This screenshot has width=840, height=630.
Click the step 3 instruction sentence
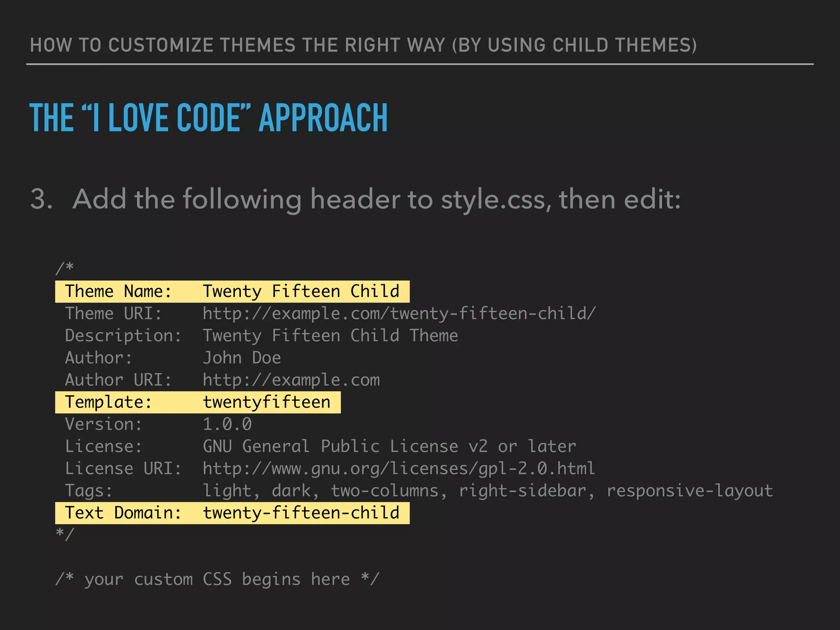coord(356,200)
